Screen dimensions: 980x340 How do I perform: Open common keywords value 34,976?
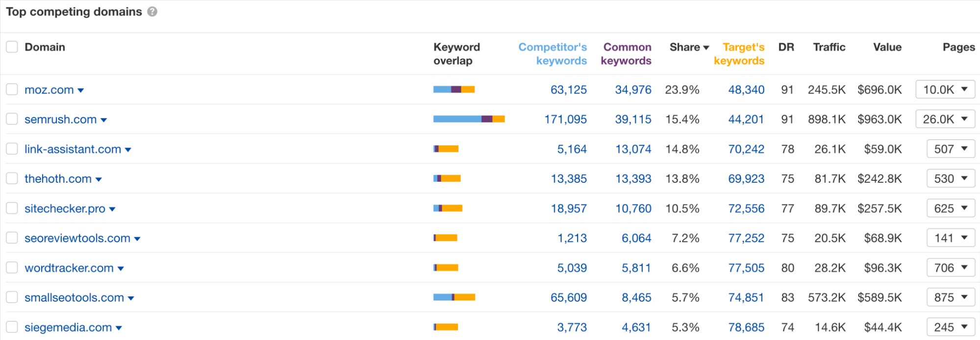(633, 90)
